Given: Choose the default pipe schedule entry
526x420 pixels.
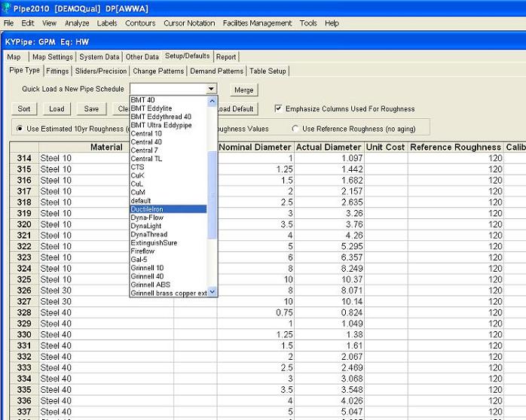Looking at the screenshot, I should [168, 201].
